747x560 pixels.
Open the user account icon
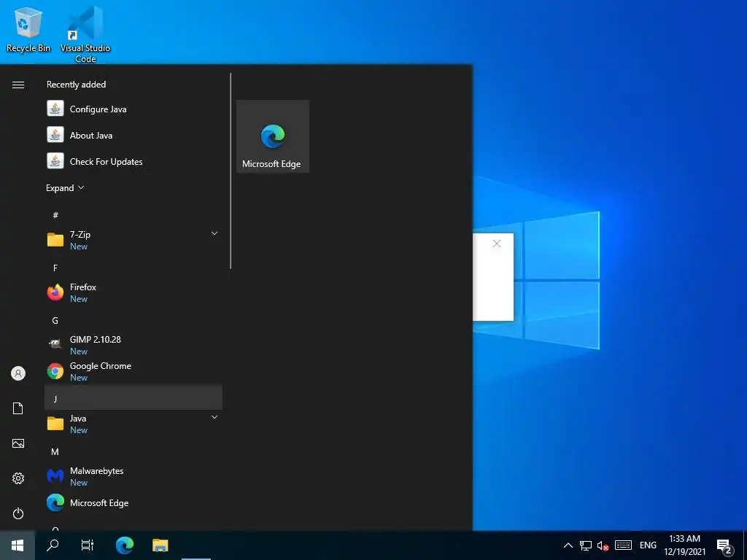(18, 373)
